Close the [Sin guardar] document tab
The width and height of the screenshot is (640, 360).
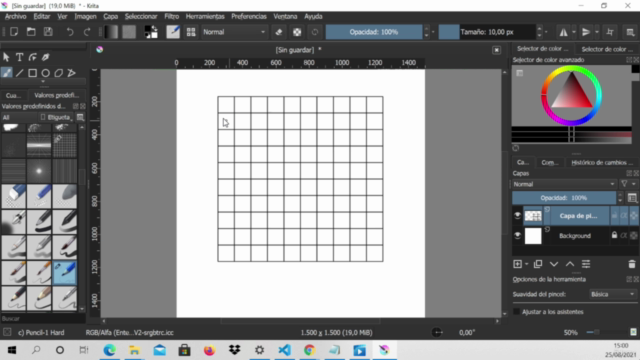click(x=496, y=50)
